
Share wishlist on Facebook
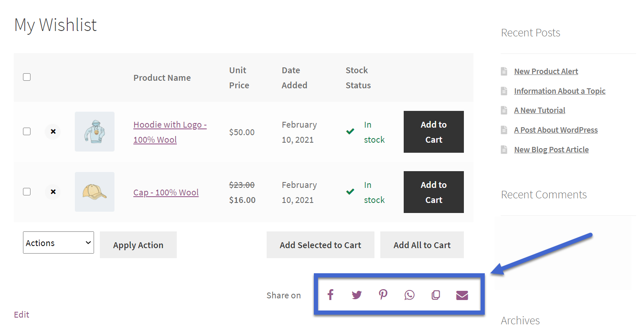(x=330, y=295)
